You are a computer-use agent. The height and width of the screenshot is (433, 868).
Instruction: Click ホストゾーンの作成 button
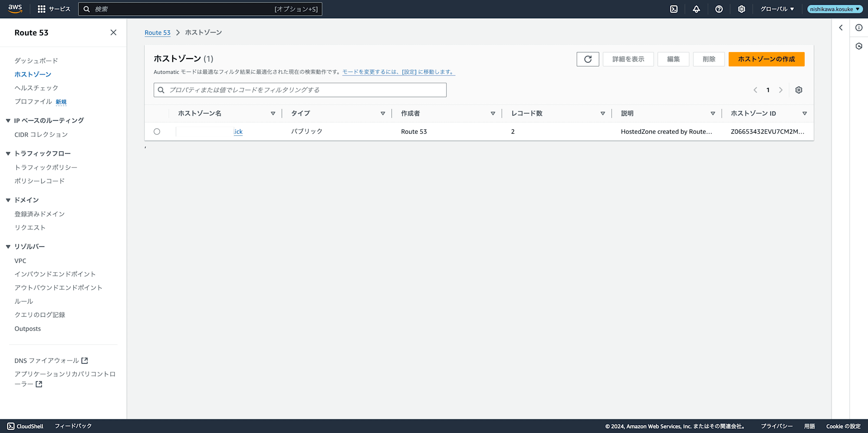click(766, 59)
